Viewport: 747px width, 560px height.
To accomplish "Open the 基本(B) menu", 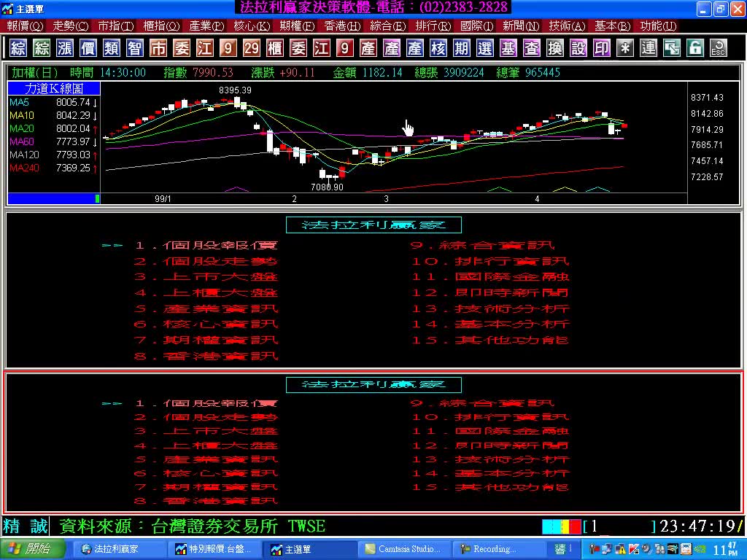I will pyautogui.click(x=612, y=26).
